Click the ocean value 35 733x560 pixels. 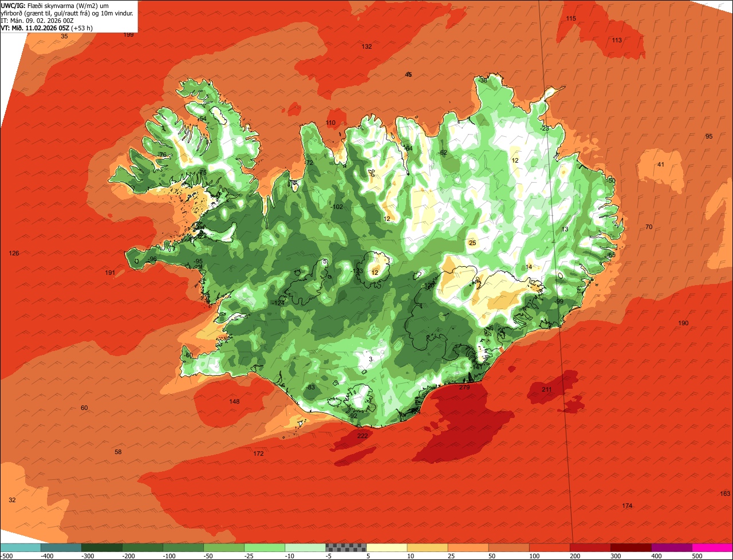[64, 36]
